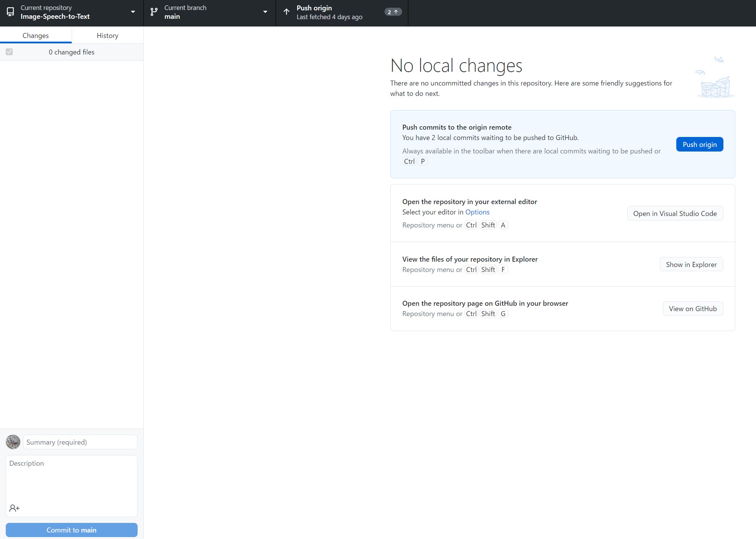756x539 pixels.
Task: Click the user avatar beside summary
Action: click(x=13, y=442)
